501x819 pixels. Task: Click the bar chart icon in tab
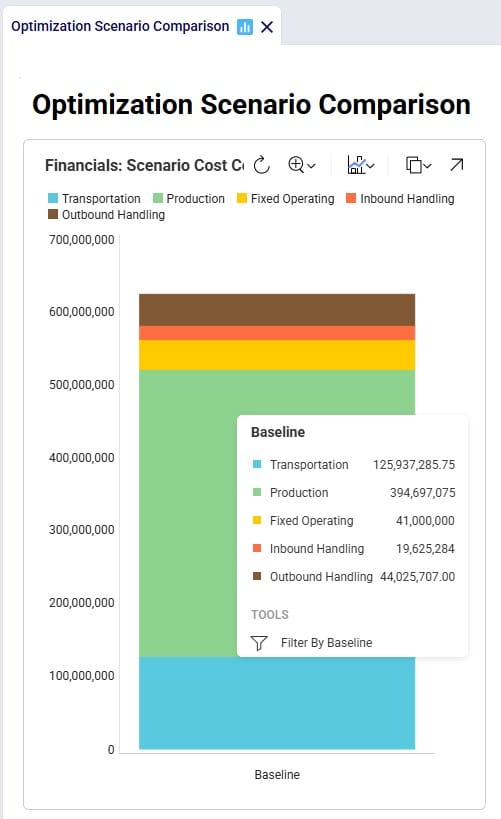244,27
